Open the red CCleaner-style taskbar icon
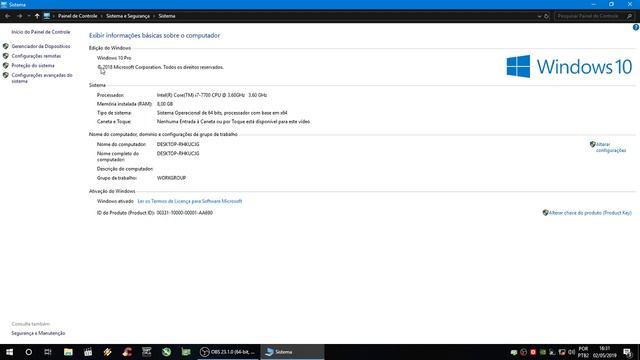The width and height of the screenshot is (640, 360). tap(127, 352)
